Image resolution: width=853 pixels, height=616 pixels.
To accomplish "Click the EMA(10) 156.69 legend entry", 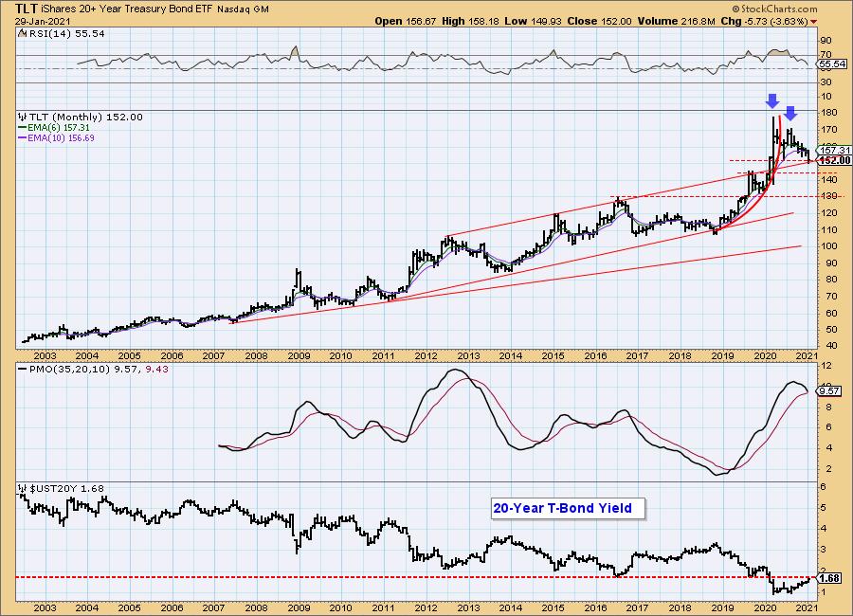I will pos(61,138).
